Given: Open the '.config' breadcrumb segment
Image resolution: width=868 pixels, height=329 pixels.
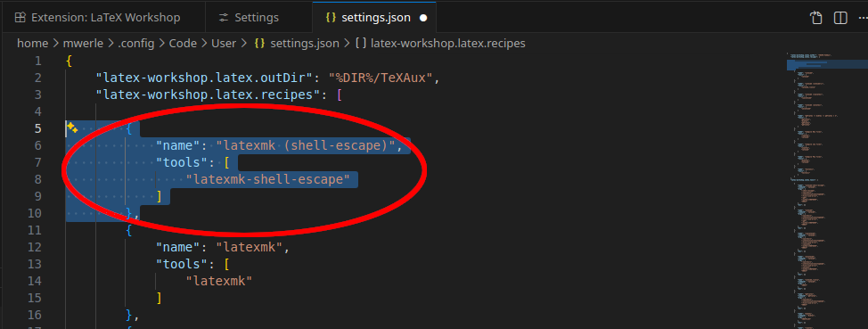Looking at the screenshot, I should [x=135, y=43].
